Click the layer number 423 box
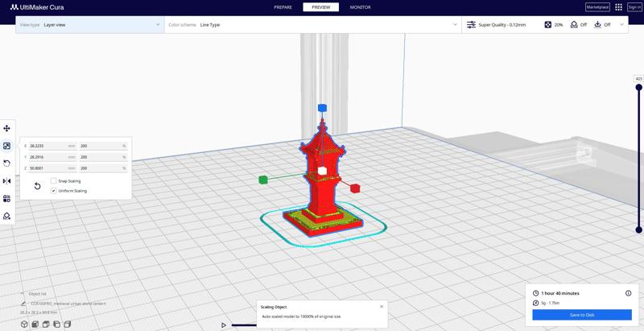644x331 pixels. click(x=638, y=79)
